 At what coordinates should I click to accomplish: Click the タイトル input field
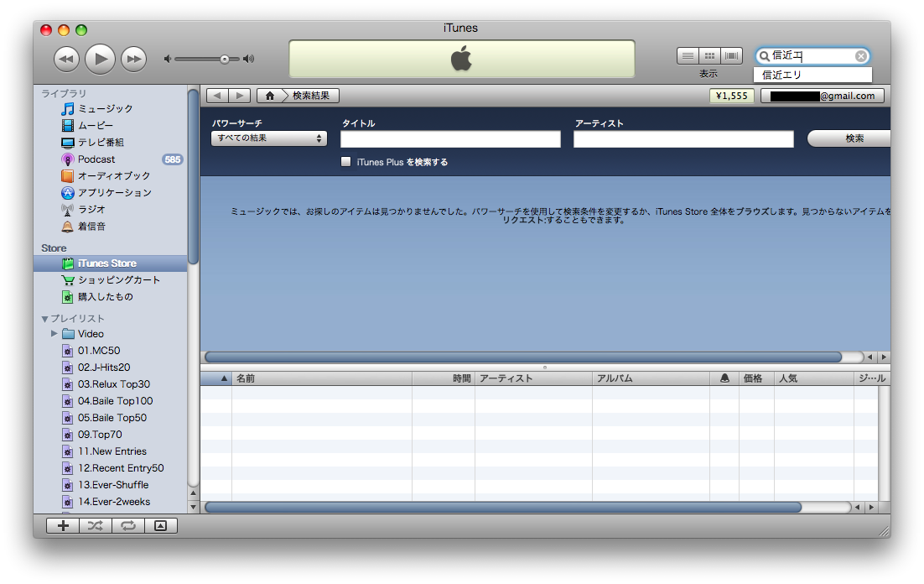tap(450, 139)
